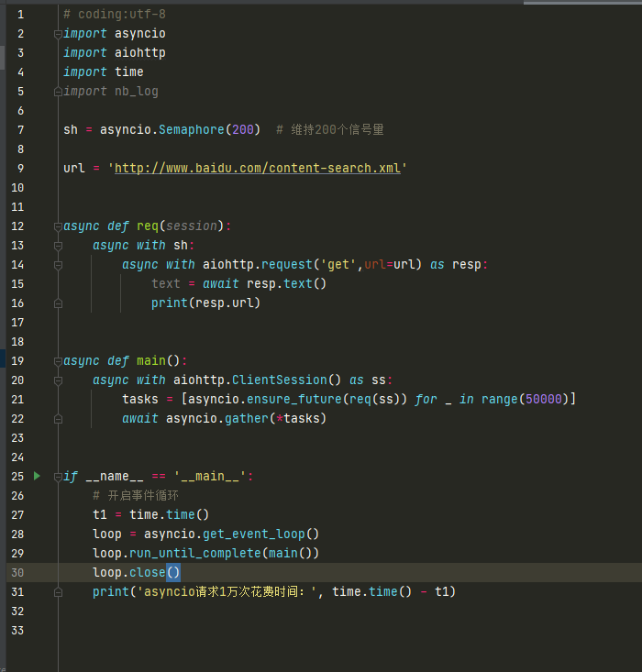Collapse the if __name__ block on line 25
Viewport: 642px width, 672px height.
59,477
